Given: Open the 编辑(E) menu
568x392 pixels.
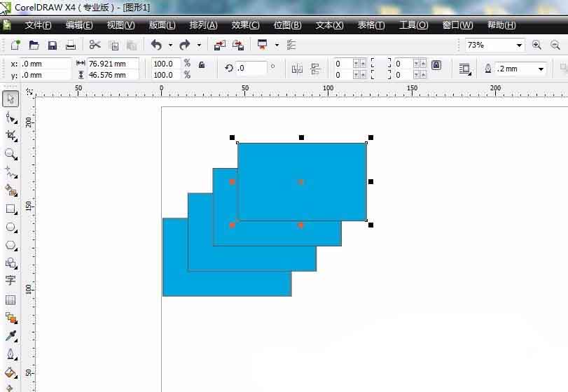Looking at the screenshot, I should coord(79,25).
